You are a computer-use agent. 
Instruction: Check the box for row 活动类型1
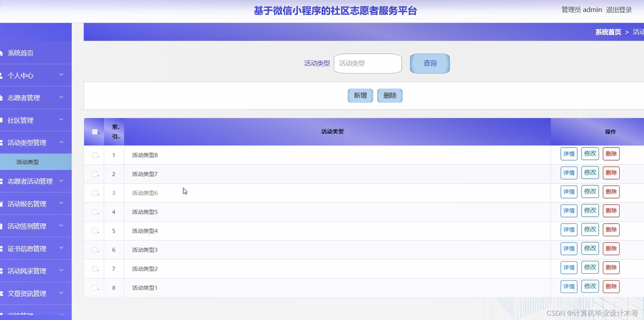[x=95, y=288]
